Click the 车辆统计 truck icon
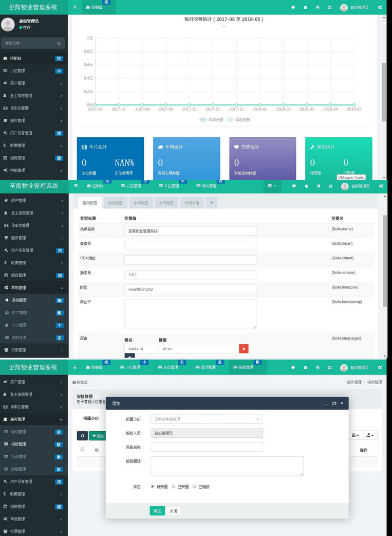 pos(160,147)
